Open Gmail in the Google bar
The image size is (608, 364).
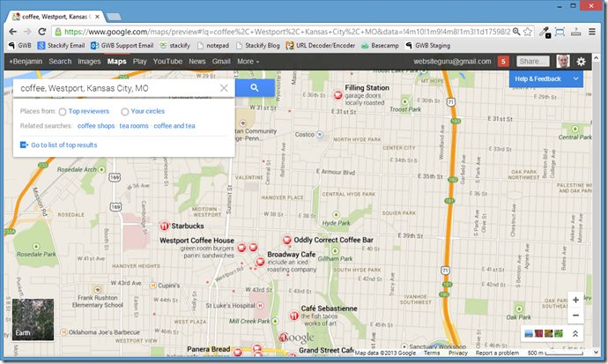pos(221,61)
